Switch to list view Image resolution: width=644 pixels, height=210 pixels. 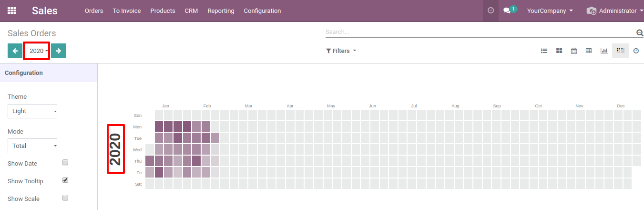point(544,51)
